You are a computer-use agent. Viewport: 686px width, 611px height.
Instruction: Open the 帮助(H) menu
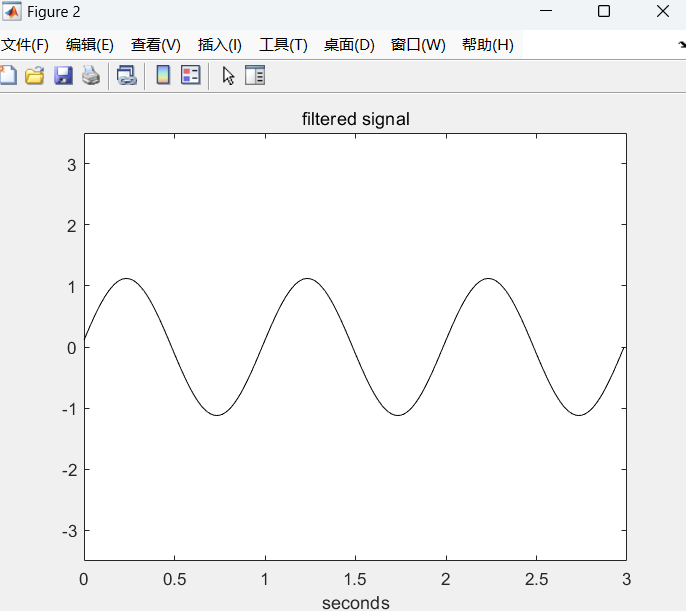[x=488, y=45]
